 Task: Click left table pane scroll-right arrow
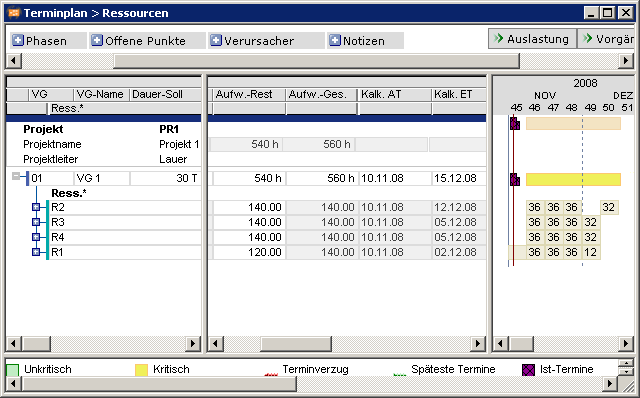(193, 344)
